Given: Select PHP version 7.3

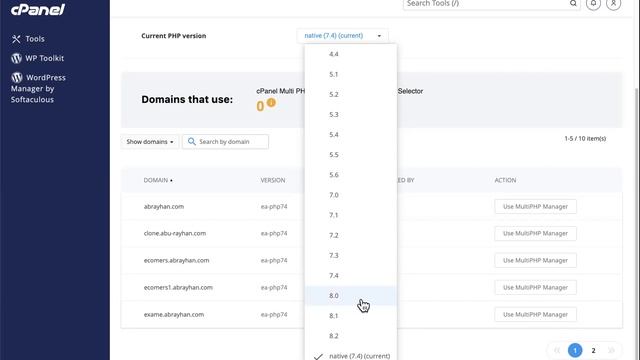Looking at the screenshot, I should (x=351, y=256).
